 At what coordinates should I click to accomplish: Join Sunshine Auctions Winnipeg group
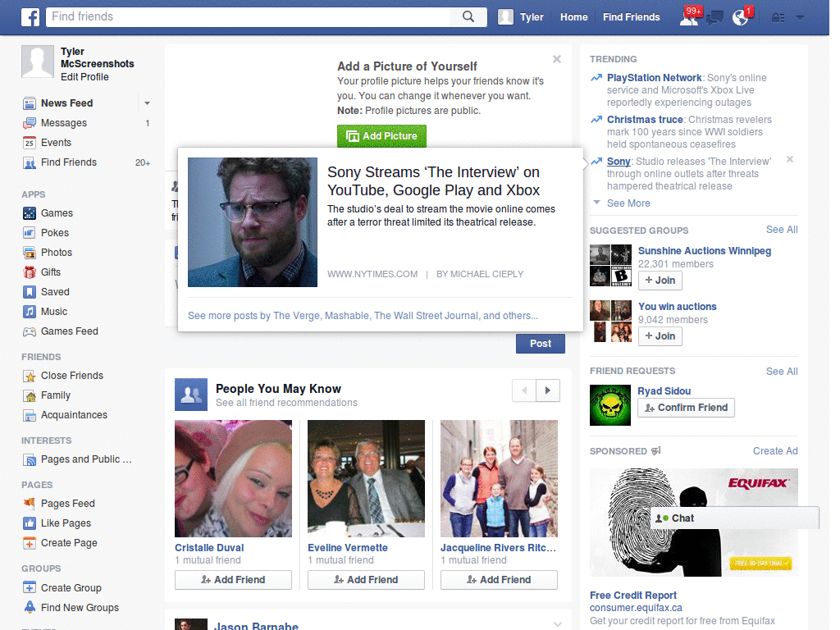coord(660,281)
